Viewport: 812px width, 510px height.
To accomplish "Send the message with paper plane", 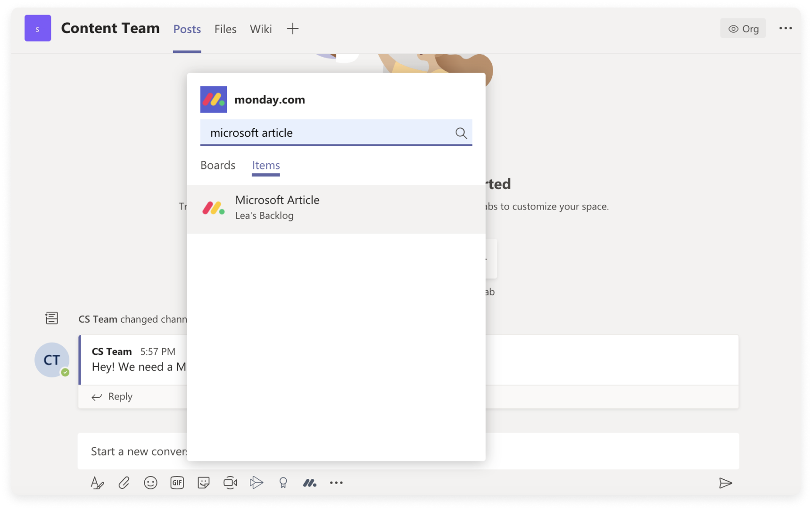I will (x=726, y=483).
